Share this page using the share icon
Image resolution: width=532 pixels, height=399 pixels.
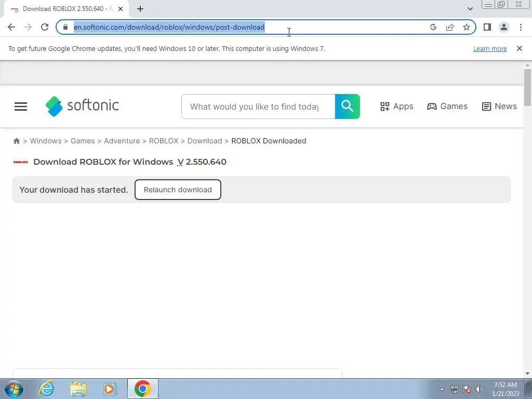(x=450, y=27)
